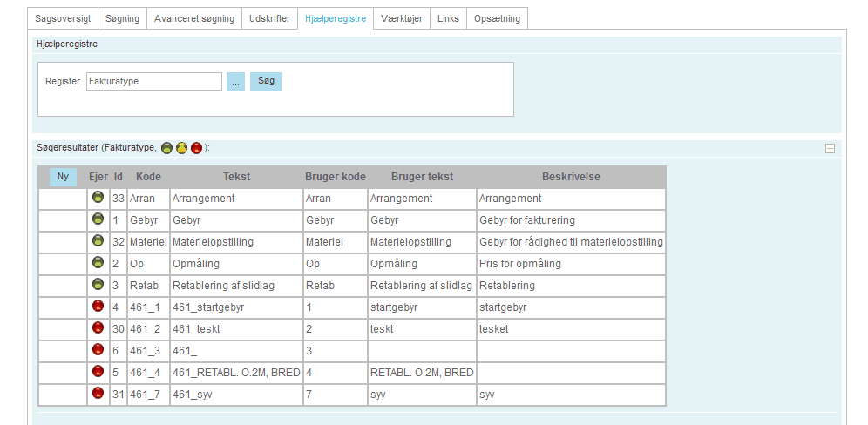868x425 pixels.
Task: Click the Kode column header
Action: click(148, 177)
